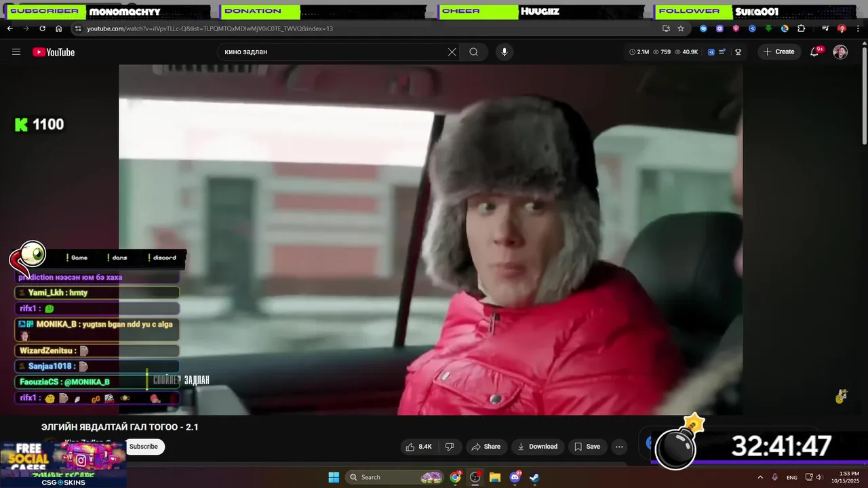Open YouTube notifications bell

tap(815, 52)
